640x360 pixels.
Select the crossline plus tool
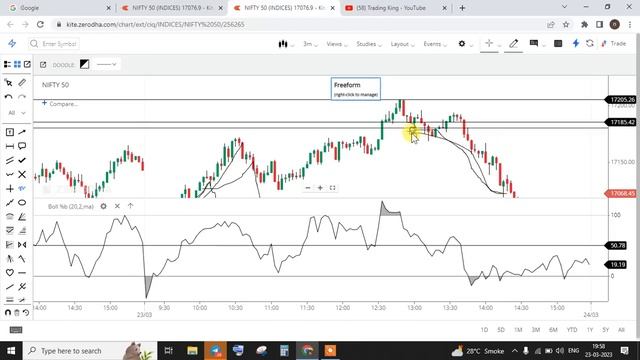[10, 189]
